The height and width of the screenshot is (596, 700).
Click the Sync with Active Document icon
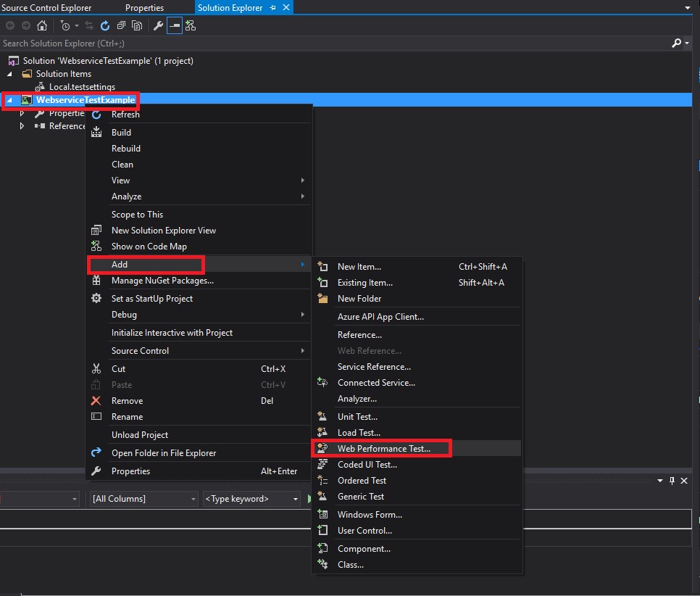click(x=88, y=25)
